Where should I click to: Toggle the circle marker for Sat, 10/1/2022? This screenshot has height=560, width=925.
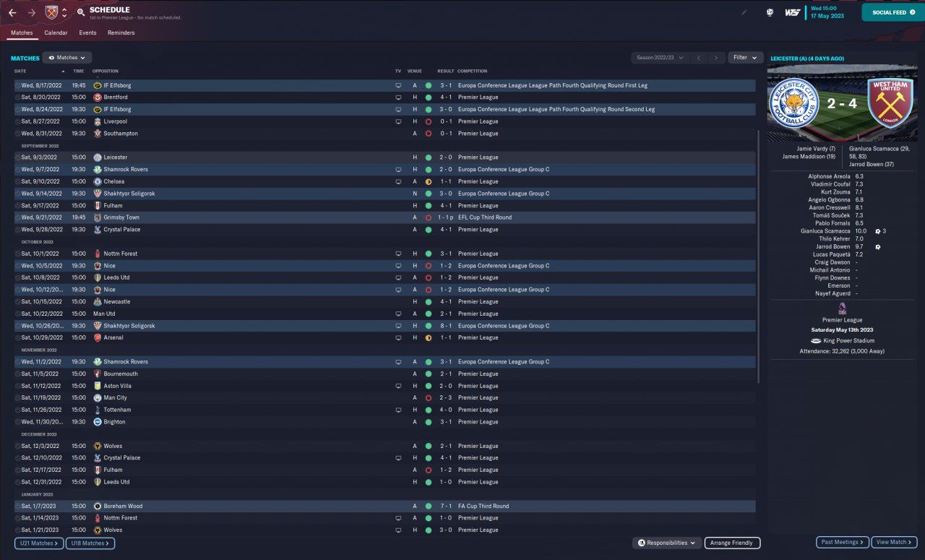[17, 254]
